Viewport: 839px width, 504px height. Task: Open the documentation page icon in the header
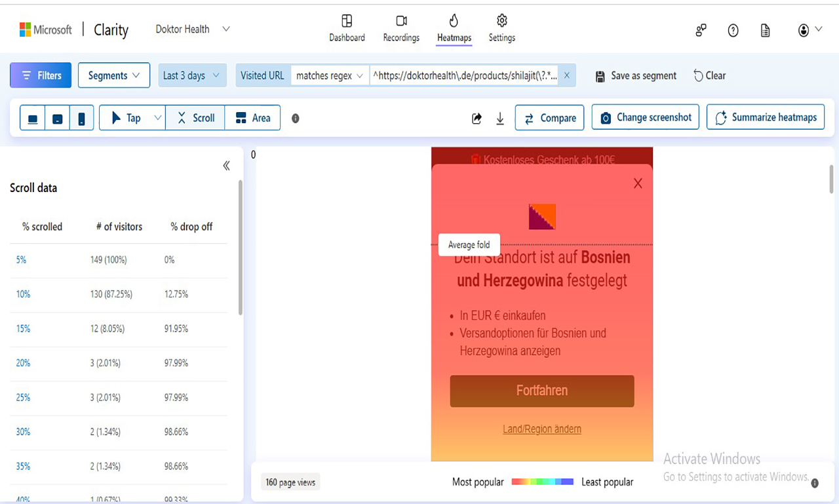point(765,30)
